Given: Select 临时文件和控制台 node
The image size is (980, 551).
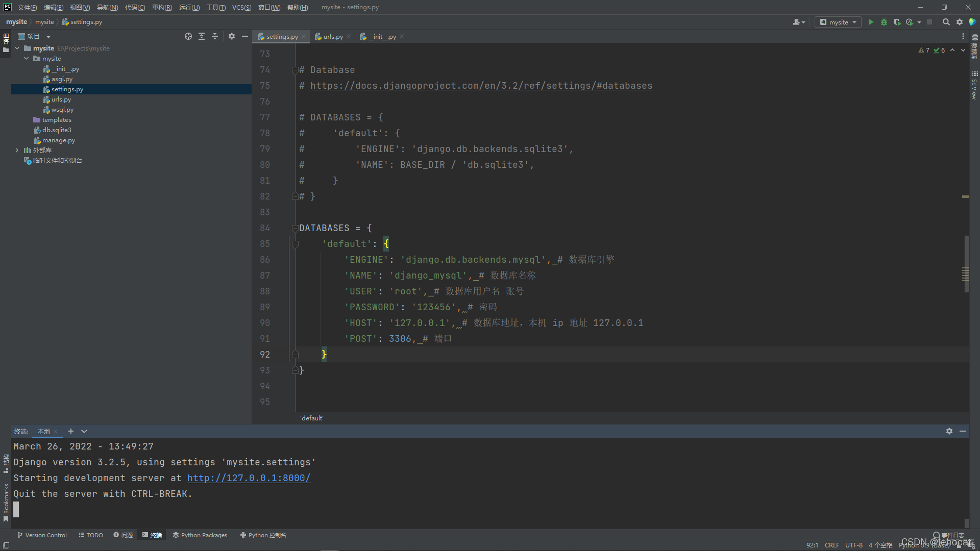Looking at the screenshot, I should click(57, 161).
